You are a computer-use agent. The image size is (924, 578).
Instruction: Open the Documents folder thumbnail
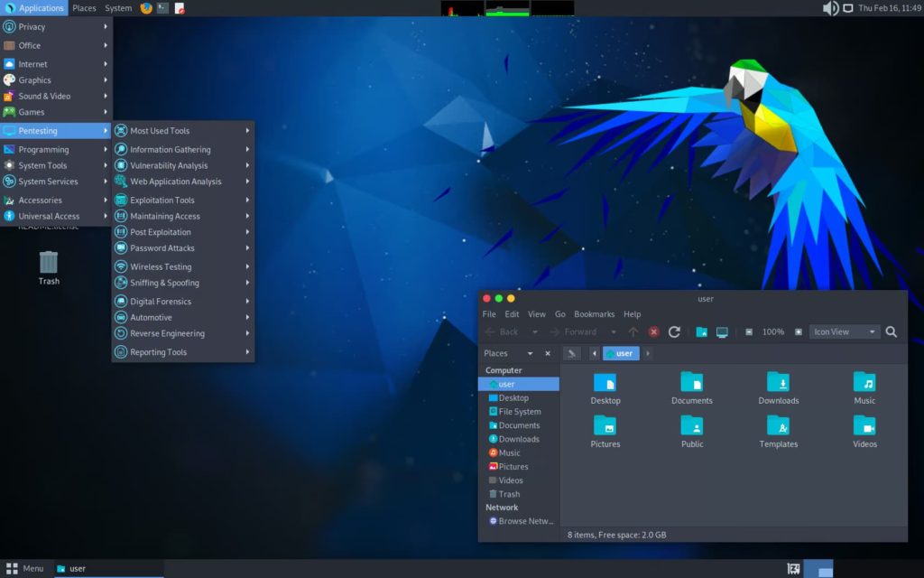[x=691, y=385]
